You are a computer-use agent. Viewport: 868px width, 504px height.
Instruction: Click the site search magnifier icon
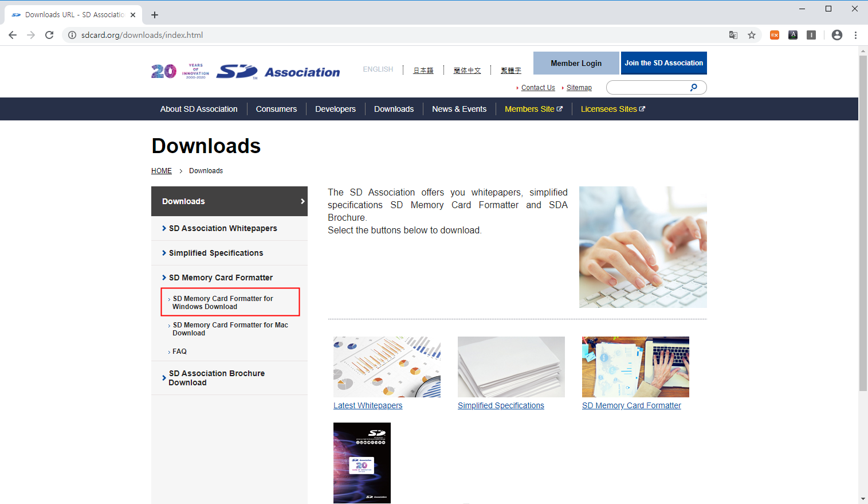coord(694,87)
